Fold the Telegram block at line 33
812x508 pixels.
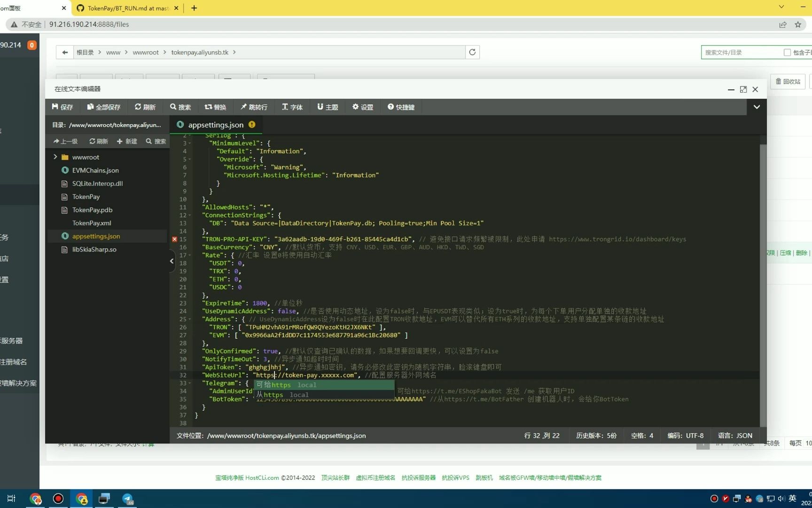[x=190, y=383]
